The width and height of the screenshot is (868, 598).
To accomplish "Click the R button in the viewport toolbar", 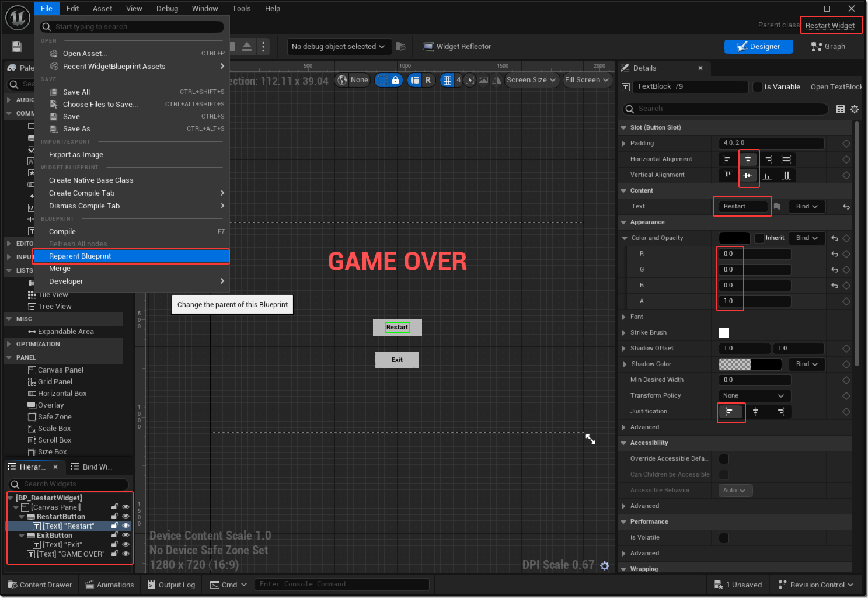I will [x=428, y=80].
